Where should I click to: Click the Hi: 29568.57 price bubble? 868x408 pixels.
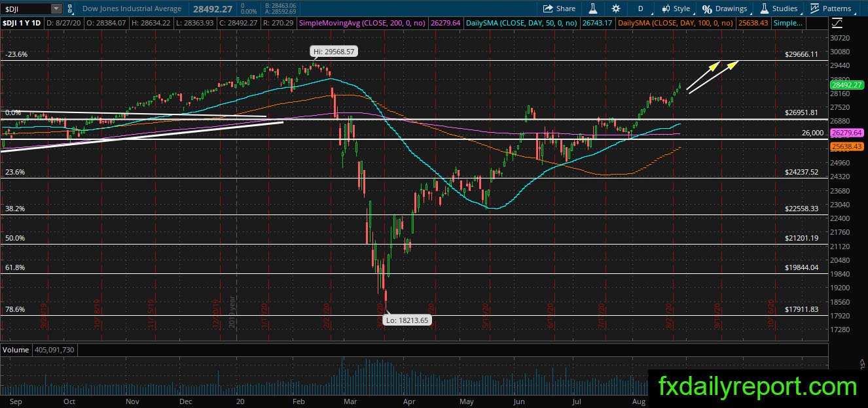click(x=334, y=51)
